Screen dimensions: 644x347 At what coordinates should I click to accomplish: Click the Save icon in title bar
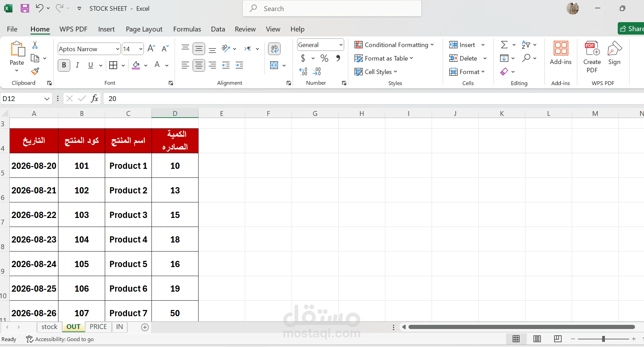pos(25,8)
